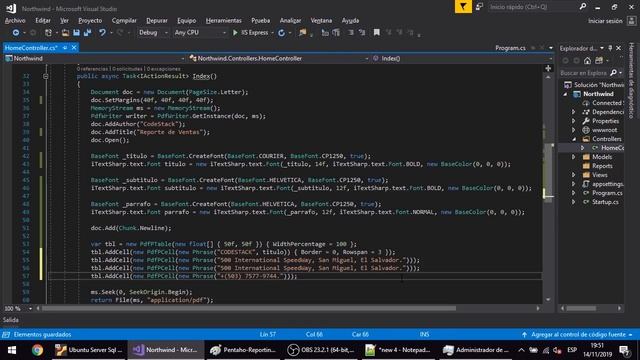The image size is (640, 360).
Task: Click the Open File folder icon
Action: pos(65,33)
